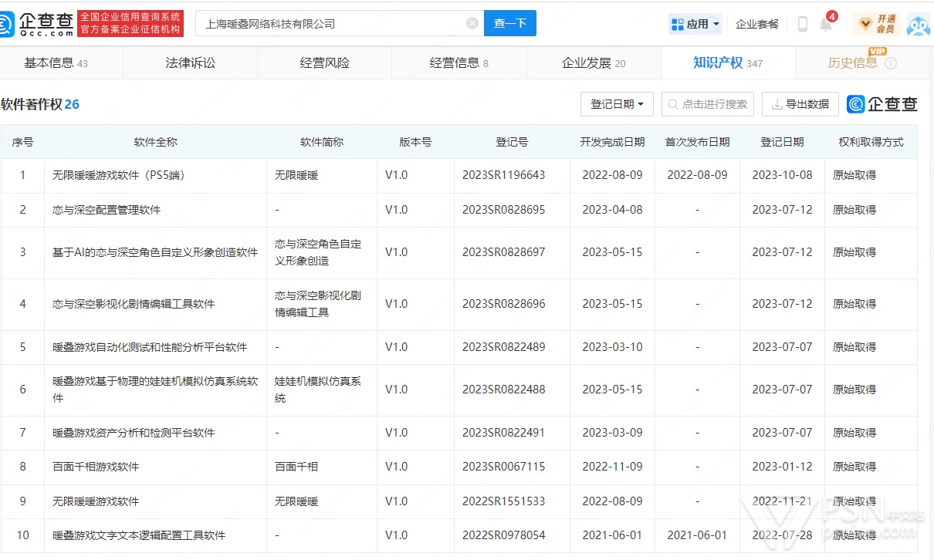
Task: Click the 企查查 logo above the table
Action: click(x=882, y=104)
